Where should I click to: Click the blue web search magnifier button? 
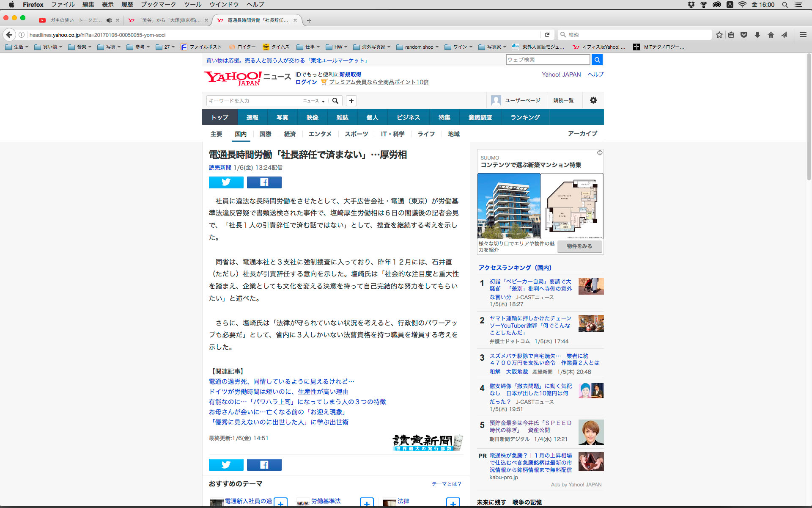click(597, 60)
